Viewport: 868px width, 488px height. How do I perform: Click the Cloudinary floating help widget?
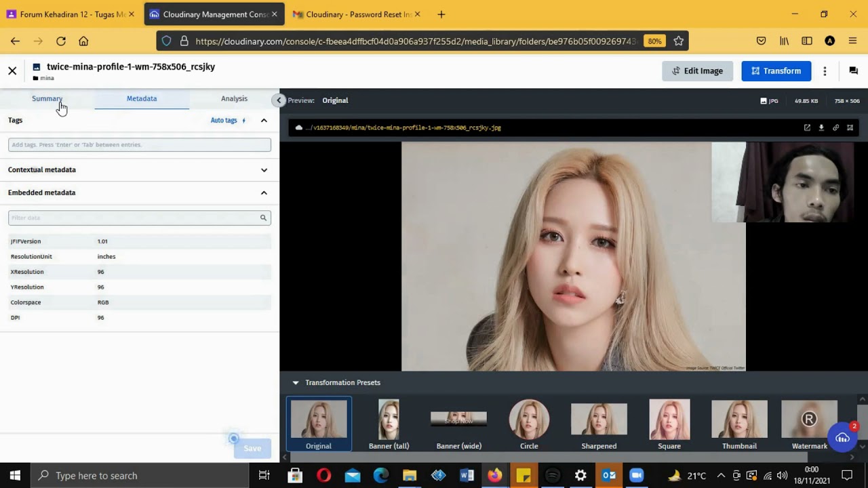pyautogui.click(x=842, y=438)
